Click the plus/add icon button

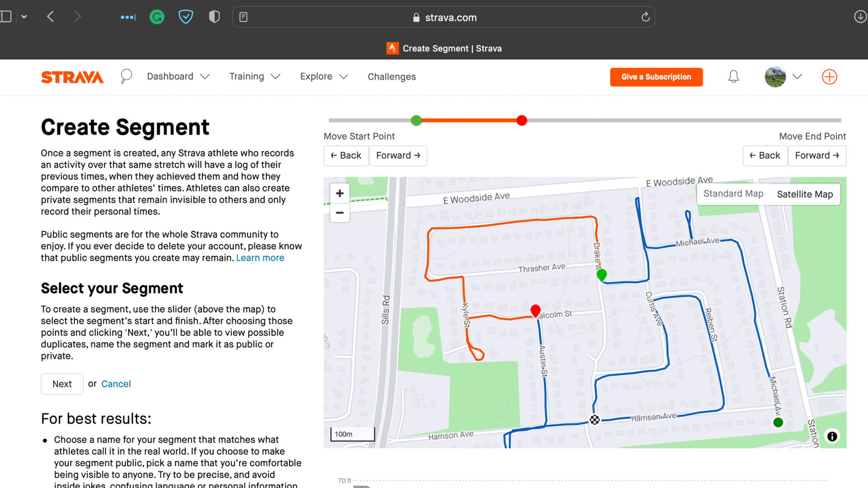point(829,77)
